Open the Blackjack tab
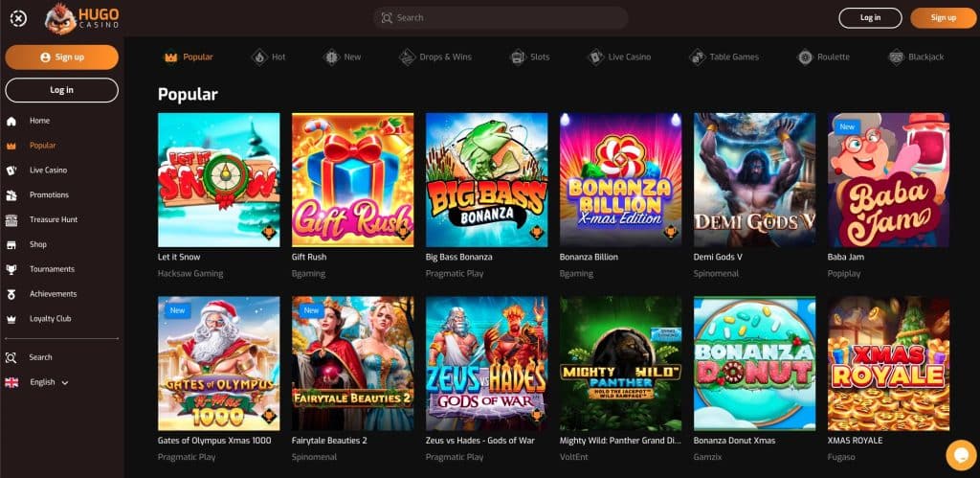The image size is (980, 478). tap(916, 57)
